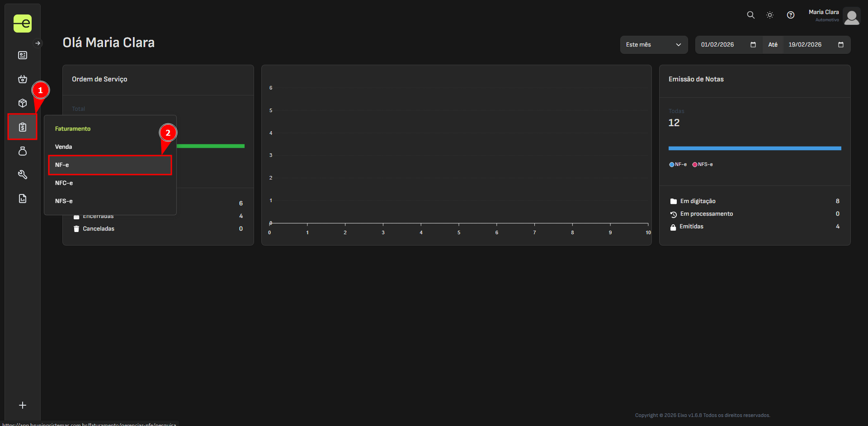Toggle the light/dark theme sun icon
The width and height of the screenshot is (868, 426).
(770, 15)
